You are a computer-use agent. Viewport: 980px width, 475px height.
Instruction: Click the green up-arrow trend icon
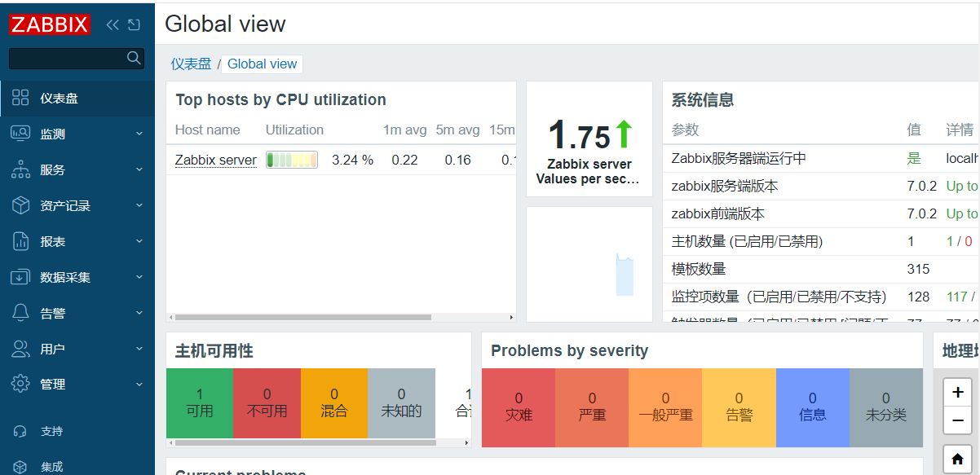[624, 134]
